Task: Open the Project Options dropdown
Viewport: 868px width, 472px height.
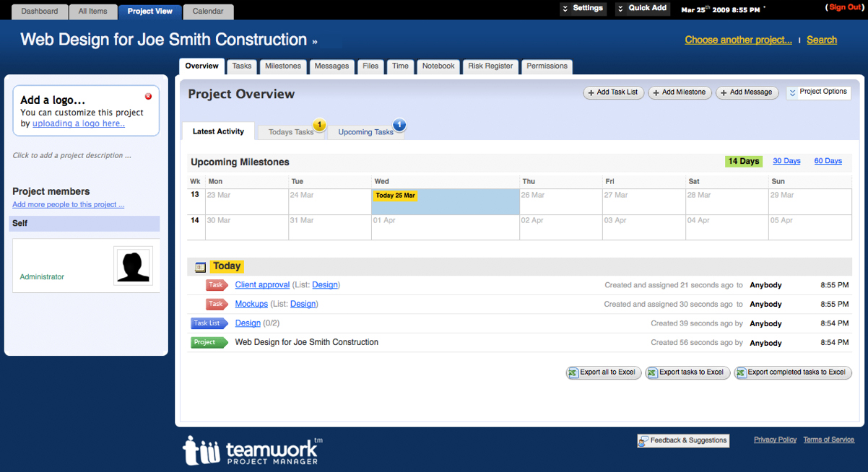Action: point(818,92)
